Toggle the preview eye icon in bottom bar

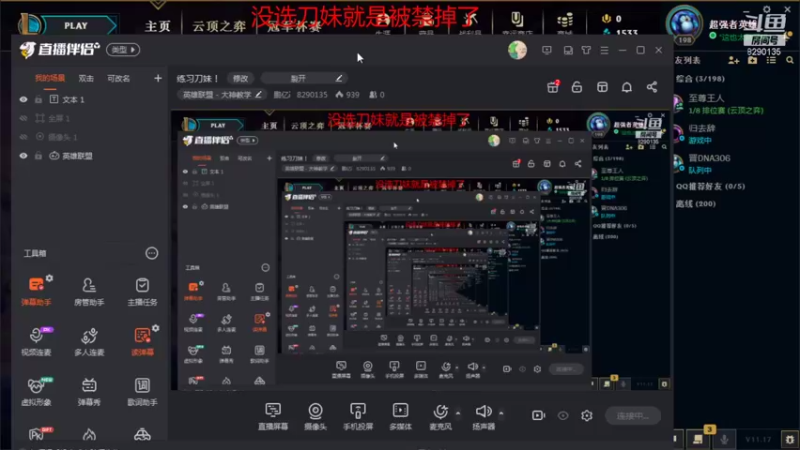click(x=563, y=415)
